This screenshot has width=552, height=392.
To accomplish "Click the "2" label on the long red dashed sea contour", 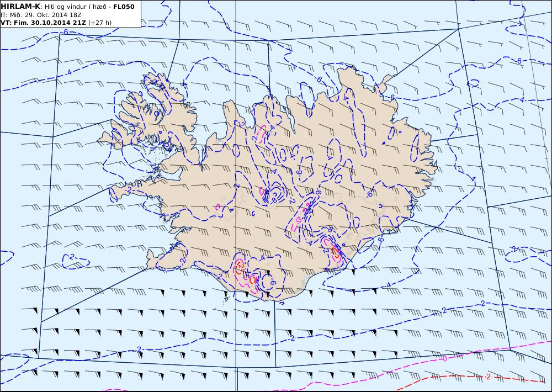I will pos(488,377).
